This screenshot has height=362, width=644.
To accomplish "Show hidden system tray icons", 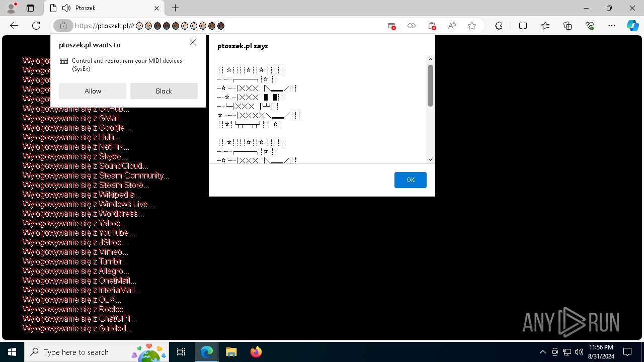I will click(x=542, y=352).
